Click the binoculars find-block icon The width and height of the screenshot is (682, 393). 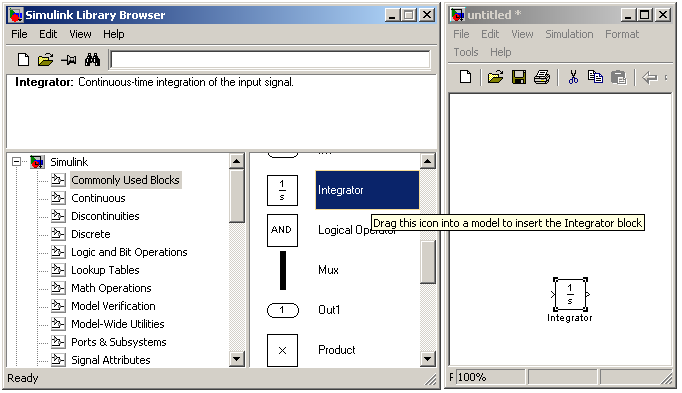pyautogui.click(x=92, y=60)
